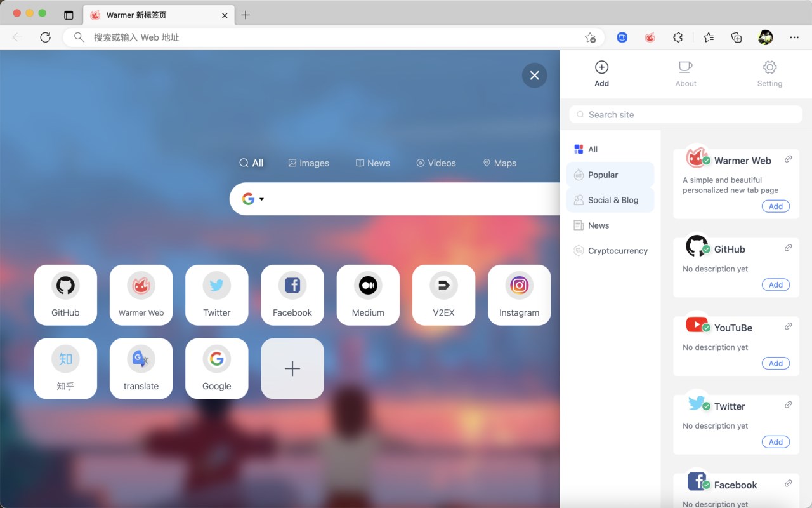
Task: Open the link icon on Warmer Web card
Action: coord(788,159)
